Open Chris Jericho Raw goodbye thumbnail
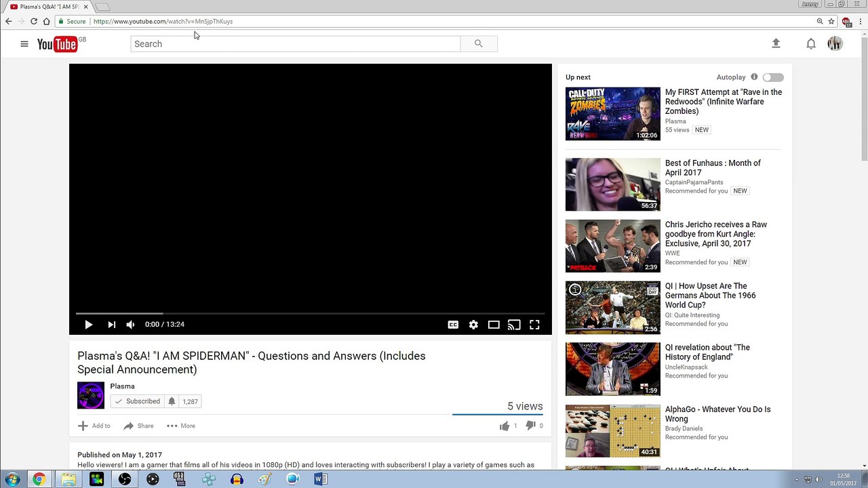Viewport: 868px width, 488px height. [612, 246]
